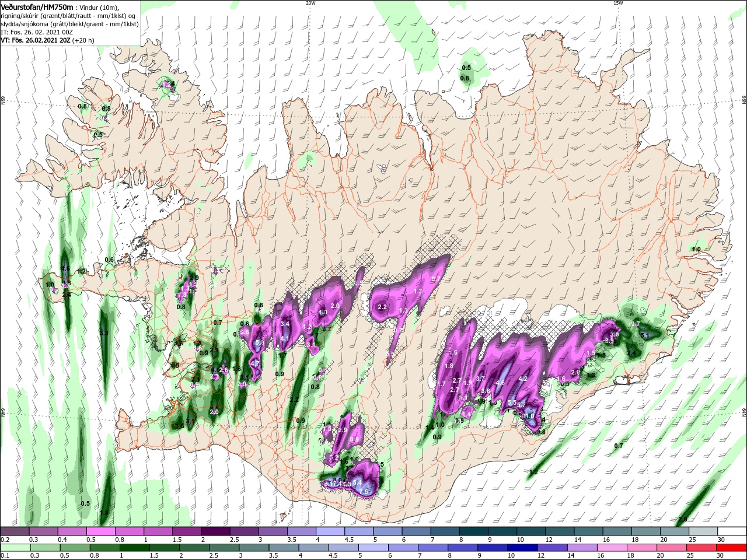Screen dimensions: 747x560
Task: Pick the violet 12 swatch in rain legend
Action: tap(552, 548)
